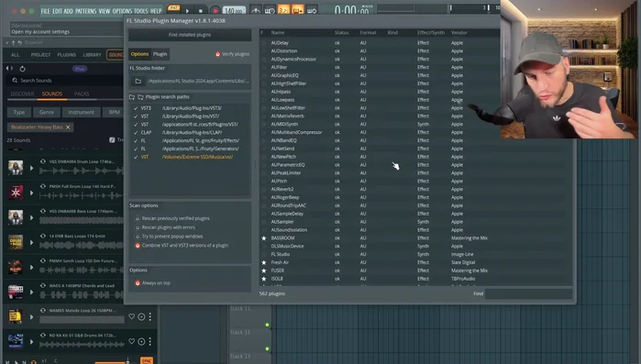Favorite the ND RA Kit 01 sample

132,341
